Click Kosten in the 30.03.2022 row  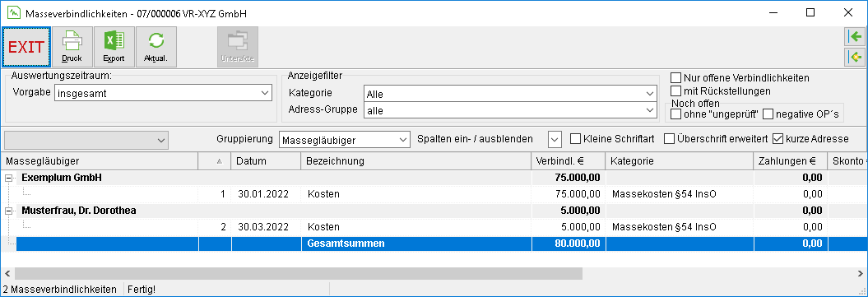[323, 227]
